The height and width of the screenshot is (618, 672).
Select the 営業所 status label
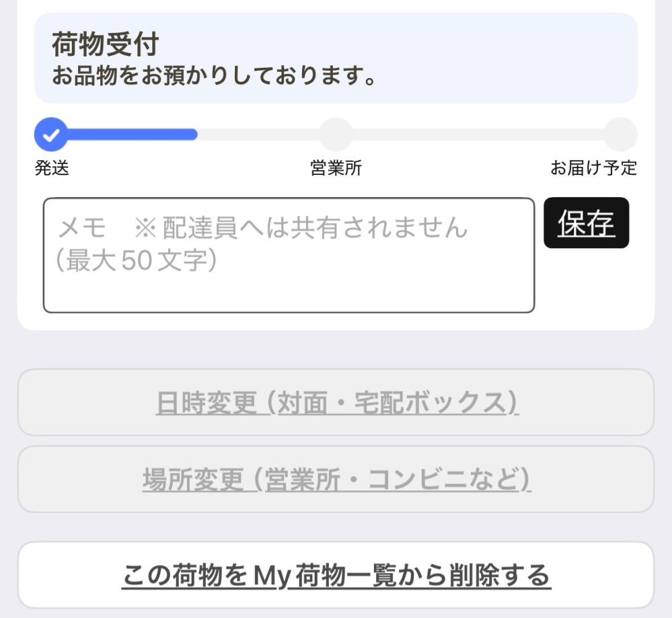pos(336,168)
